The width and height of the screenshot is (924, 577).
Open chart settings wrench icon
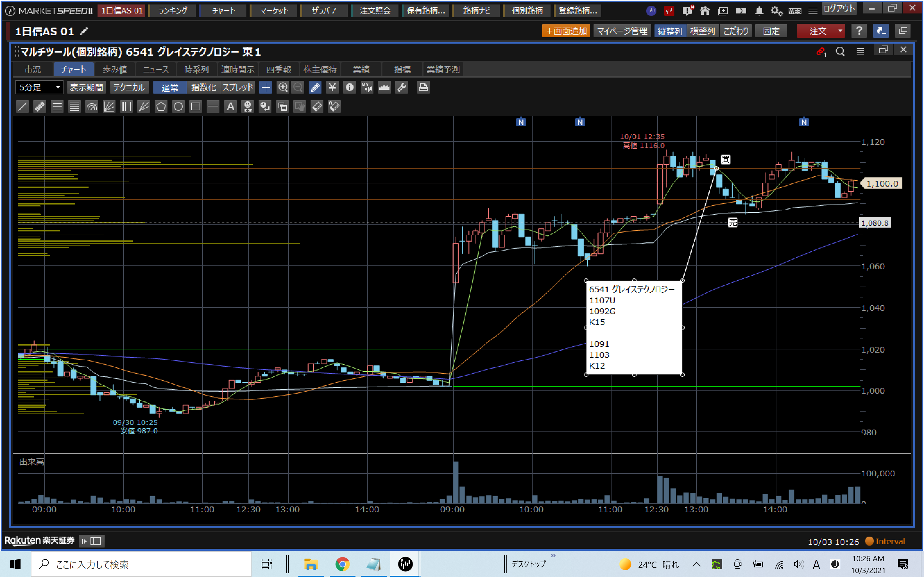tap(402, 88)
